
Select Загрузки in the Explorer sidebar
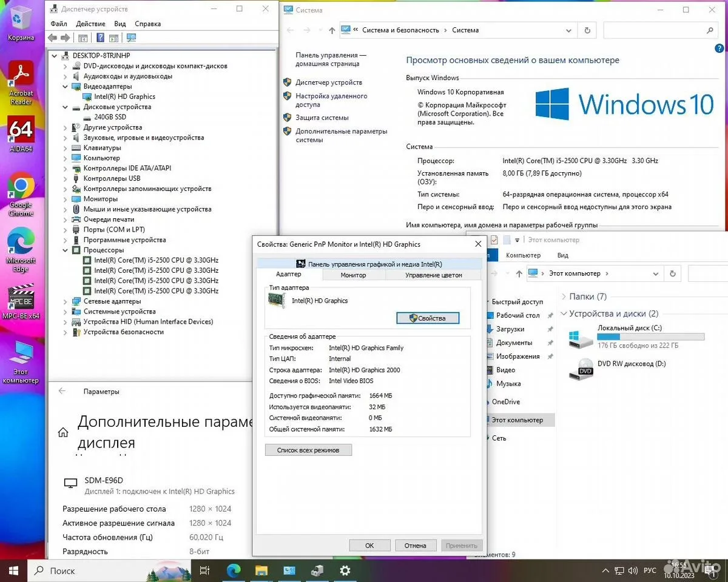pos(510,329)
